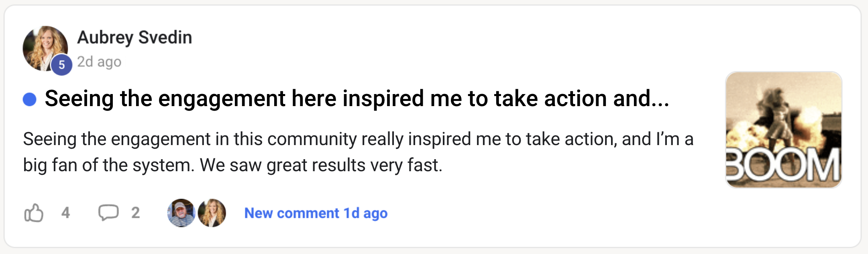
Task: Click the "2d ago" post timestamp
Action: point(99,62)
